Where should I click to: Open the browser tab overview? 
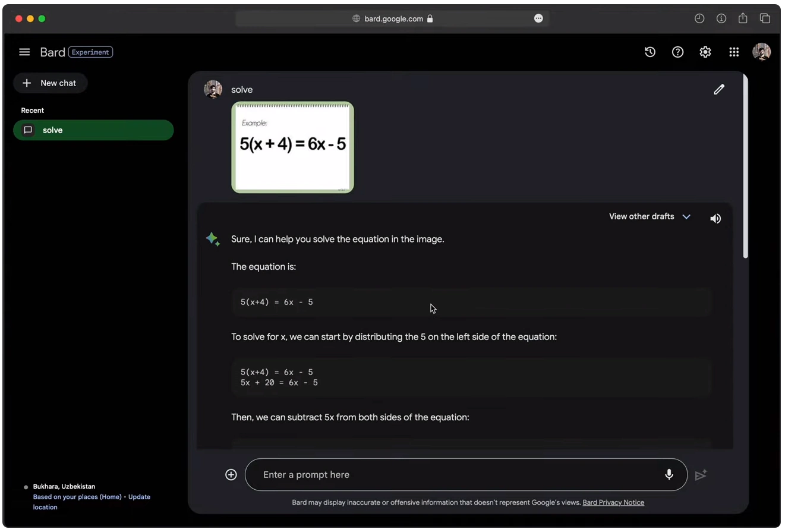(x=765, y=18)
